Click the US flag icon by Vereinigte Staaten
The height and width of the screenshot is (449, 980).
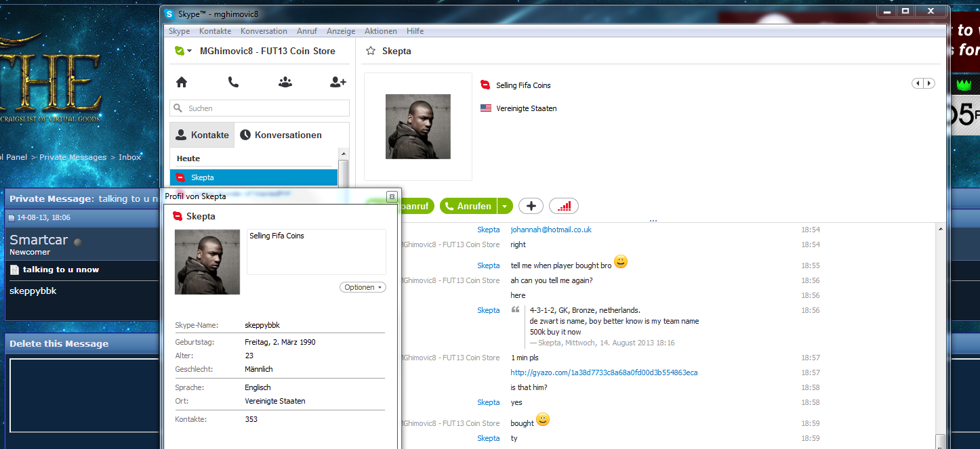486,108
